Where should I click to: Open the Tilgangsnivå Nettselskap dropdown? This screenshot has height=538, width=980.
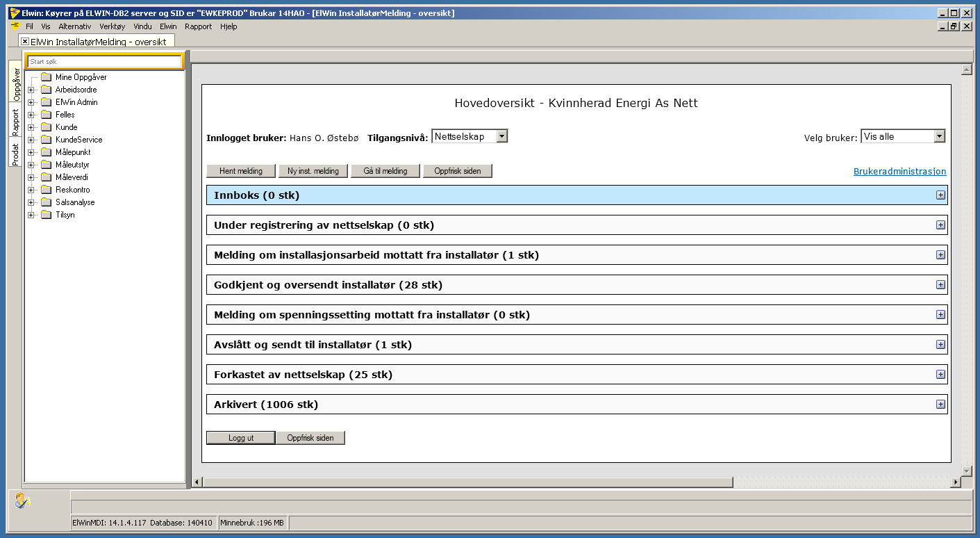pyautogui.click(x=502, y=136)
